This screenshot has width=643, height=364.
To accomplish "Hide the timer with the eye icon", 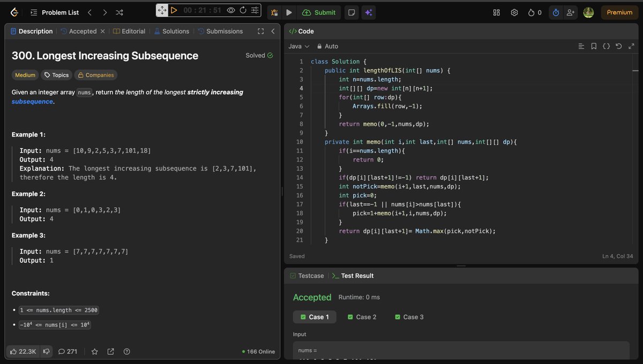I will click(231, 10).
